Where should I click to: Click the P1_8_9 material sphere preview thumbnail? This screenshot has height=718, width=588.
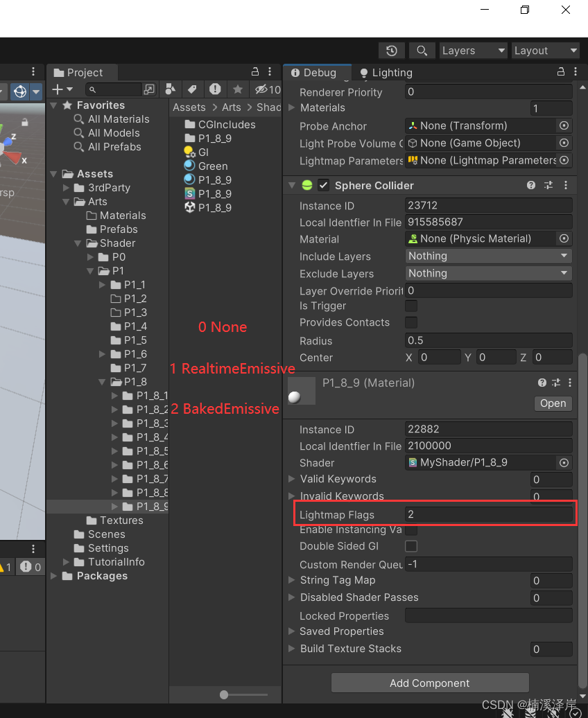pyautogui.click(x=301, y=391)
